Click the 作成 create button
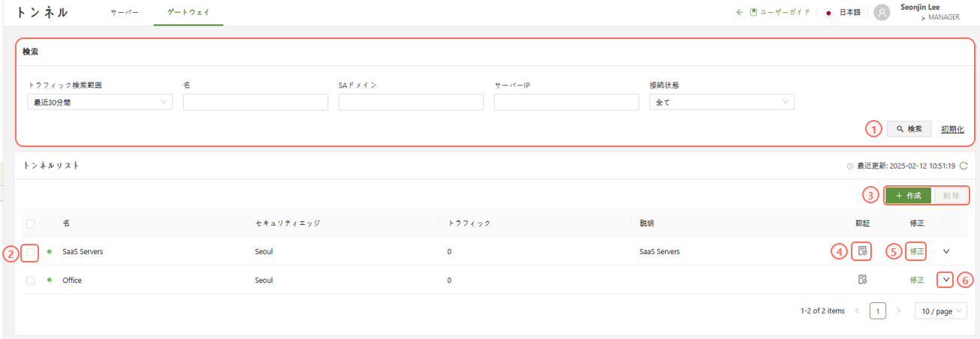The height and width of the screenshot is (339, 980). (908, 195)
